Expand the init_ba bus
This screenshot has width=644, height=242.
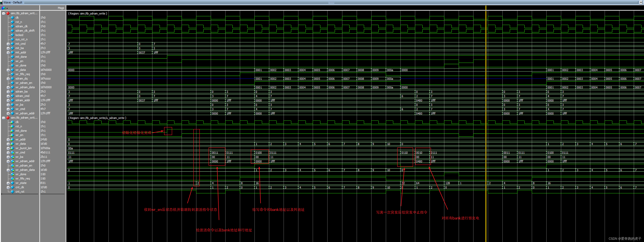[x=8, y=48]
